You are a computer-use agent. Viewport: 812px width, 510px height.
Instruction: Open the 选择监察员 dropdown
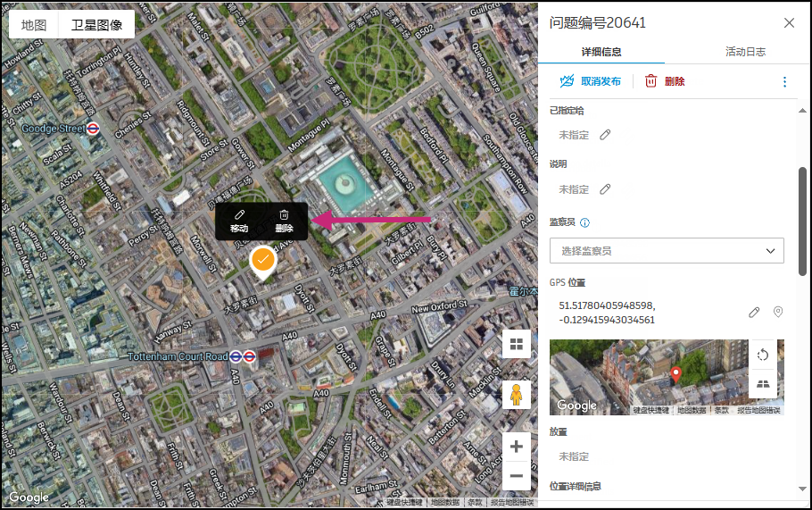(667, 251)
